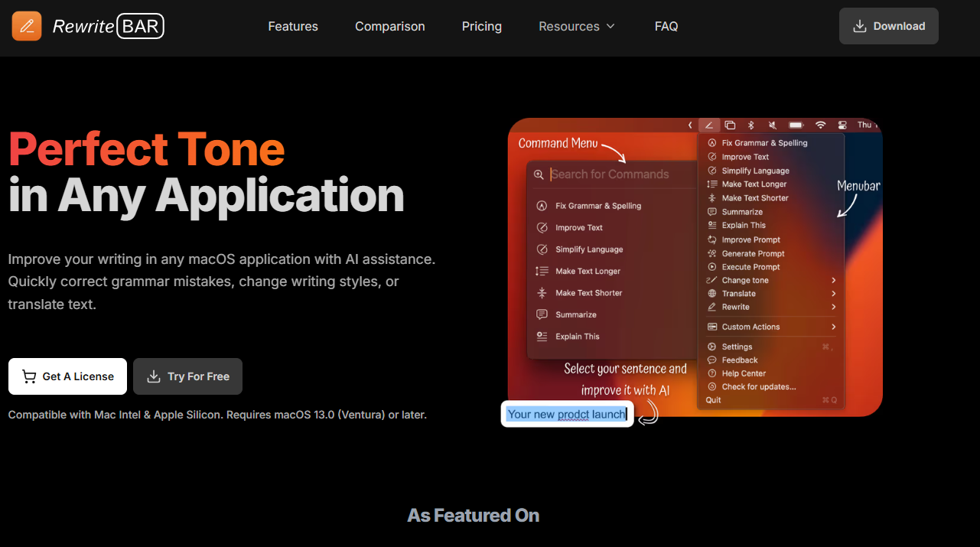This screenshot has width=980, height=547.
Task: Expand the Translate submenu arrow
Action: [x=834, y=294]
